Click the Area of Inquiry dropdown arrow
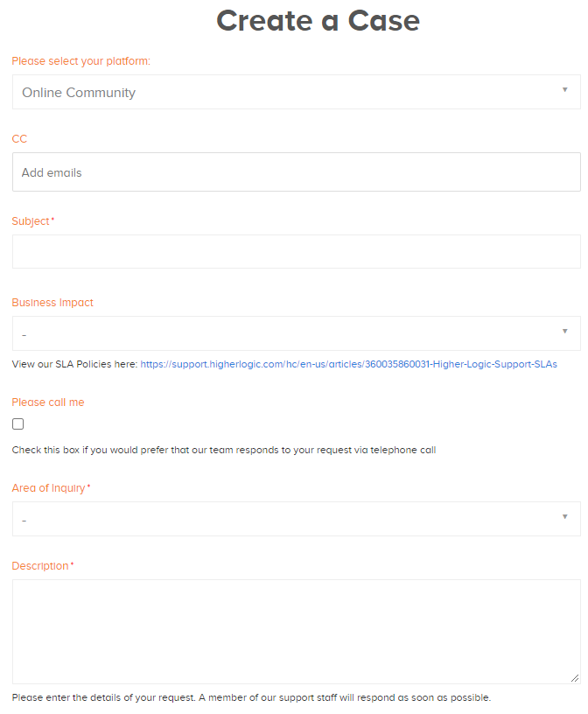The image size is (588, 714). 564,516
